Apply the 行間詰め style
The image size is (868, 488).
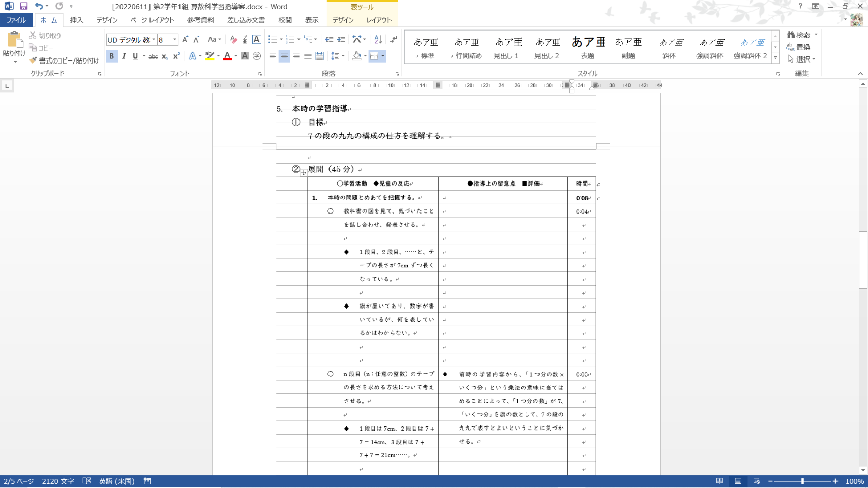pos(466,47)
